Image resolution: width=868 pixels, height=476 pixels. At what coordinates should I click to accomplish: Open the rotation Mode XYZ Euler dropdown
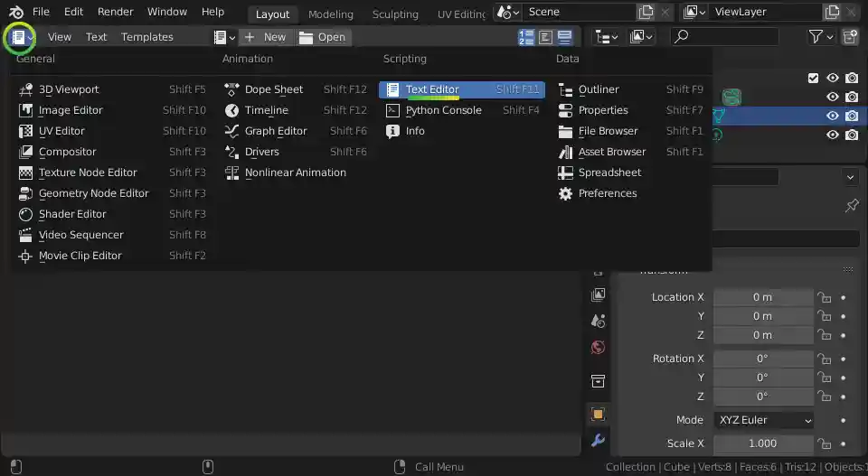(x=763, y=420)
